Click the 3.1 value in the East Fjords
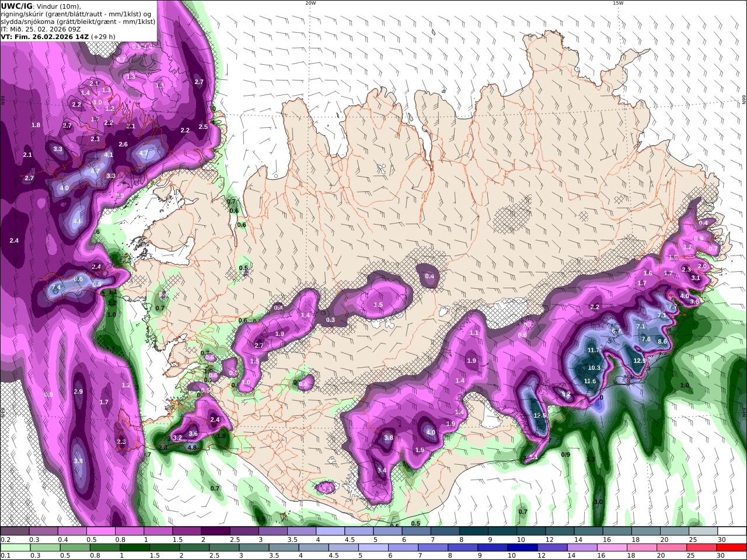747x560 pixels. tap(696, 278)
